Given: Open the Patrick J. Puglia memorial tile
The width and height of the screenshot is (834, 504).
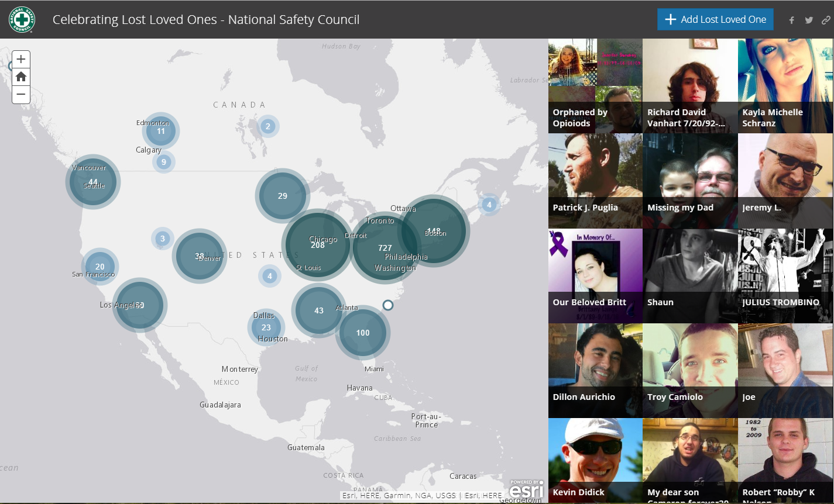Looking at the screenshot, I should pos(595,181).
